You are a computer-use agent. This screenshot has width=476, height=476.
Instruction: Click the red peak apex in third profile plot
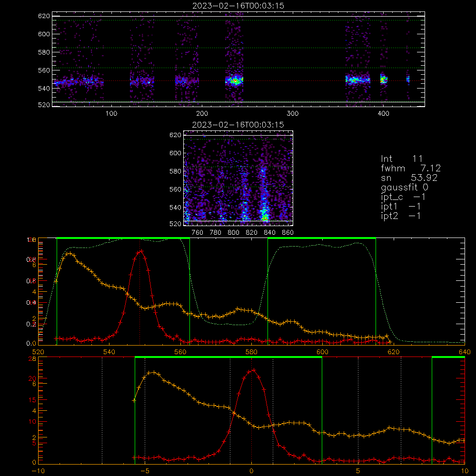point(141,251)
